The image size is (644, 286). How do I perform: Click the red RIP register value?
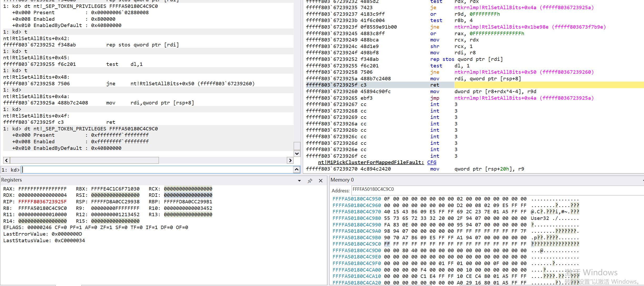click(x=43, y=202)
